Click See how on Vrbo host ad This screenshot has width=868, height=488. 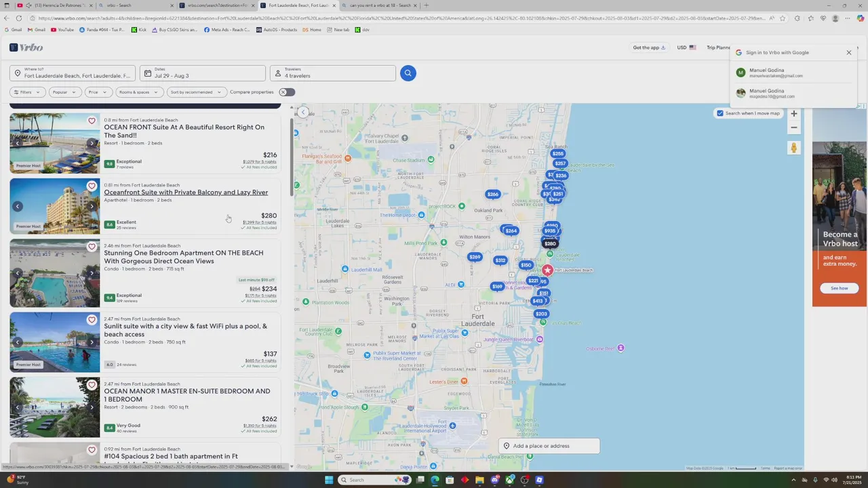point(840,288)
